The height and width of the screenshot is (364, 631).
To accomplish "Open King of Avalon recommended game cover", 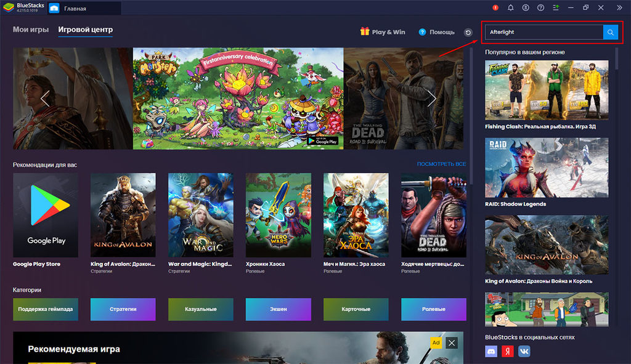I will [x=123, y=215].
